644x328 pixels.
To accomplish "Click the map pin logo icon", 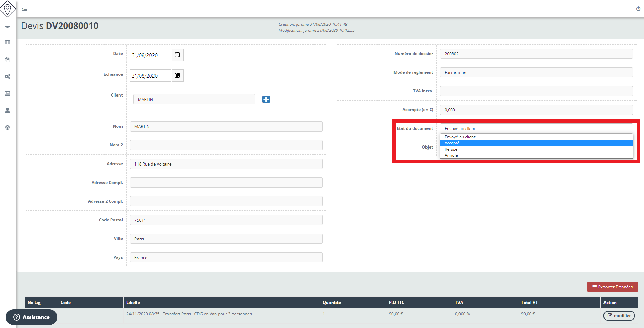I will [7, 8].
